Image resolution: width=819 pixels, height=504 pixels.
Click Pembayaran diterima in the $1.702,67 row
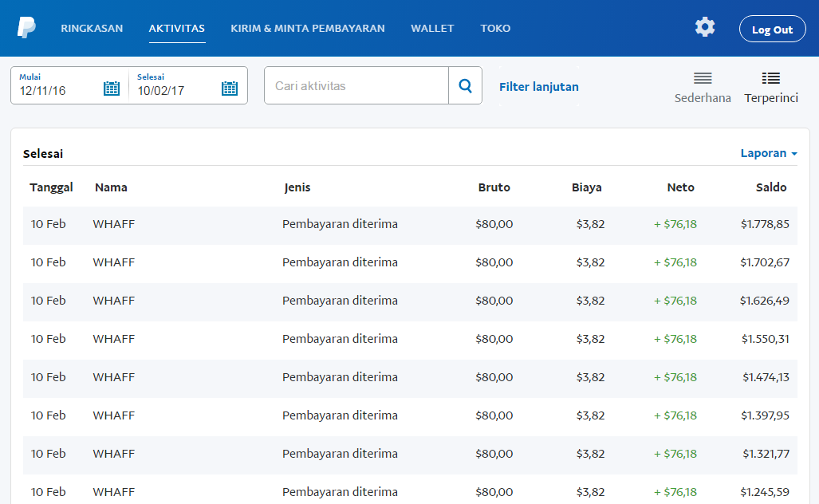click(340, 262)
